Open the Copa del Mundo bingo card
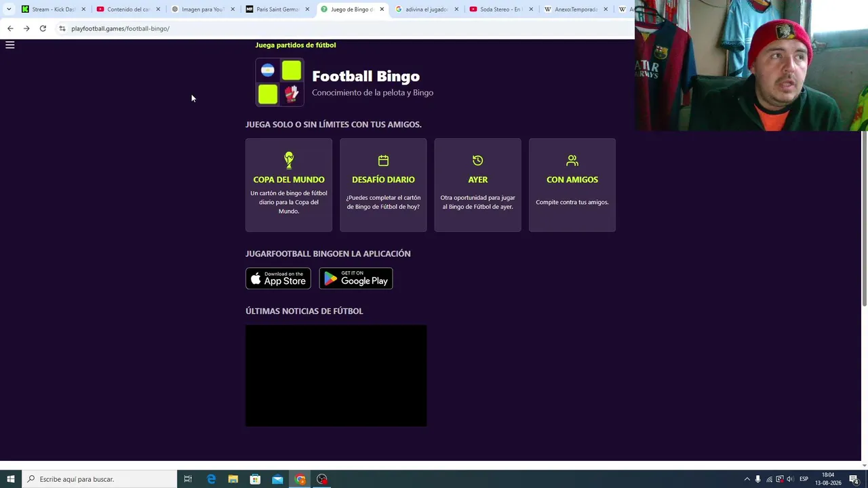This screenshot has width=868, height=488. point(289,185)
